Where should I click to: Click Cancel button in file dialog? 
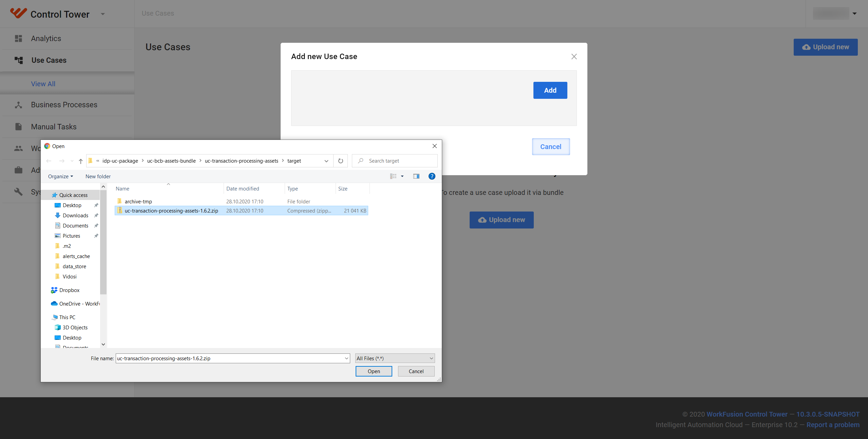(x=416, y=371)
